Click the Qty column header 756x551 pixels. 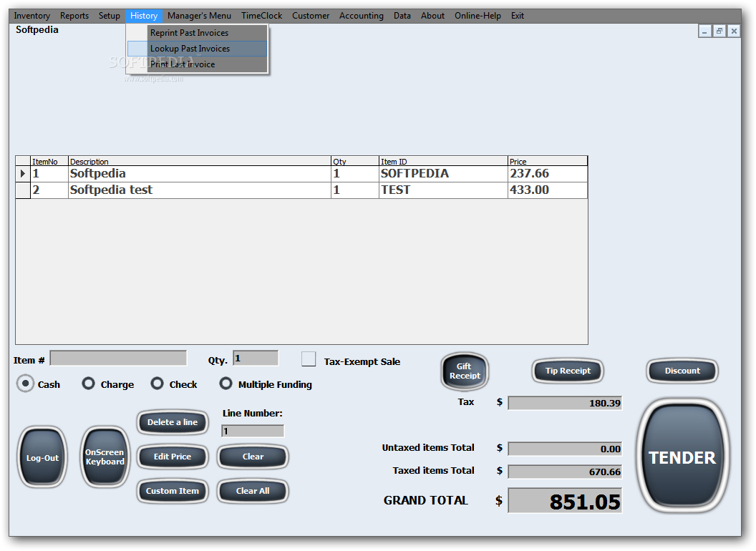[355, 162]
